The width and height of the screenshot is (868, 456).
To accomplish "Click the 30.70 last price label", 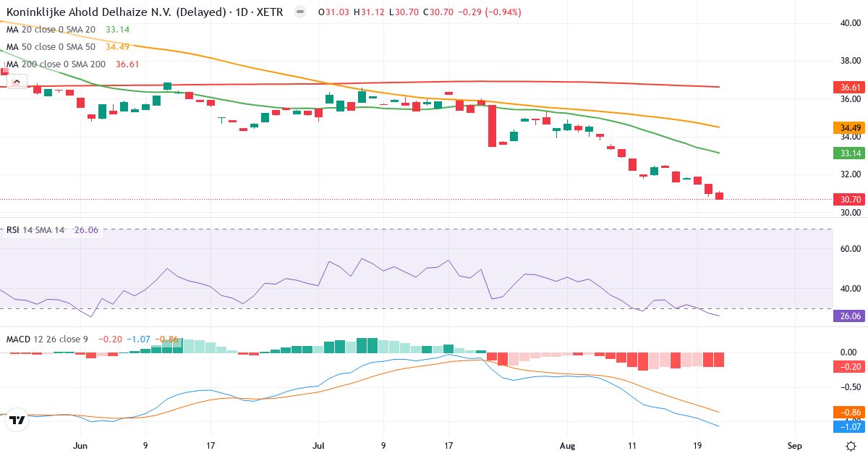I will pyautogui.click(x=850, y=199).
